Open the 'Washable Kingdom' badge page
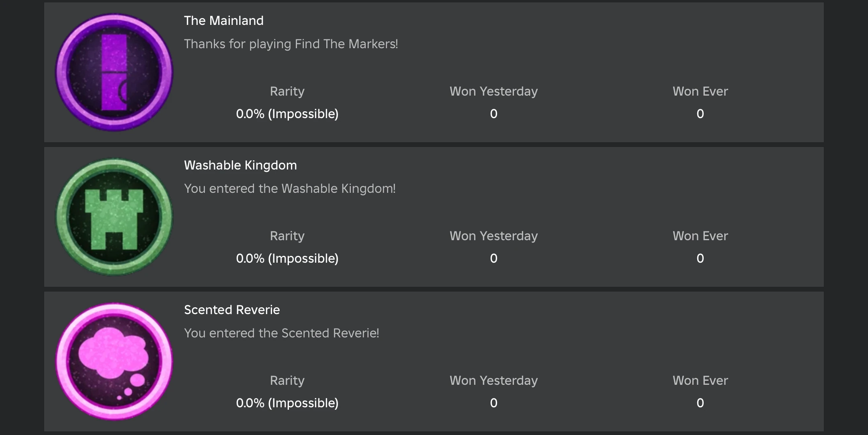The height and width of the screenshot is (435, 868). [x=240, y=165]
